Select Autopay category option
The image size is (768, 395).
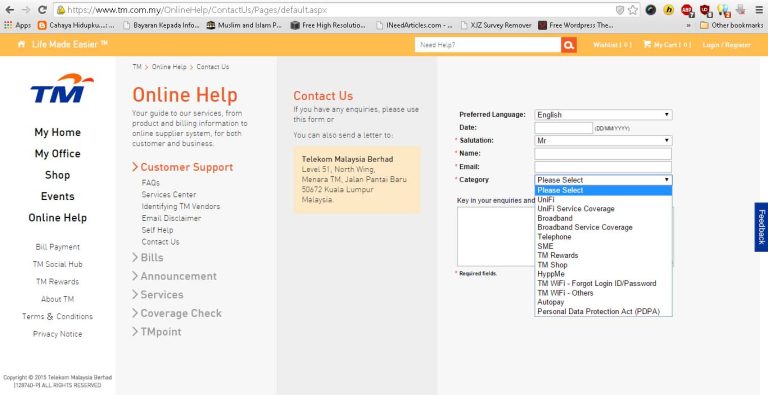click(x=603, y=302)
